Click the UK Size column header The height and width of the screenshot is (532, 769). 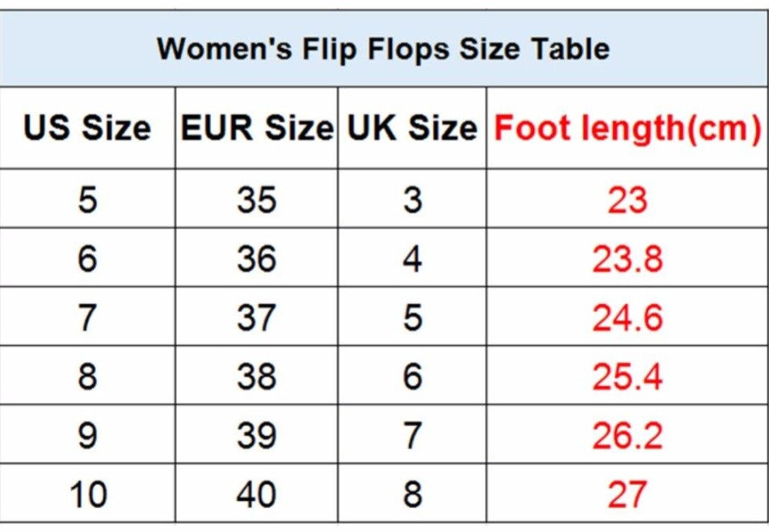412,128
